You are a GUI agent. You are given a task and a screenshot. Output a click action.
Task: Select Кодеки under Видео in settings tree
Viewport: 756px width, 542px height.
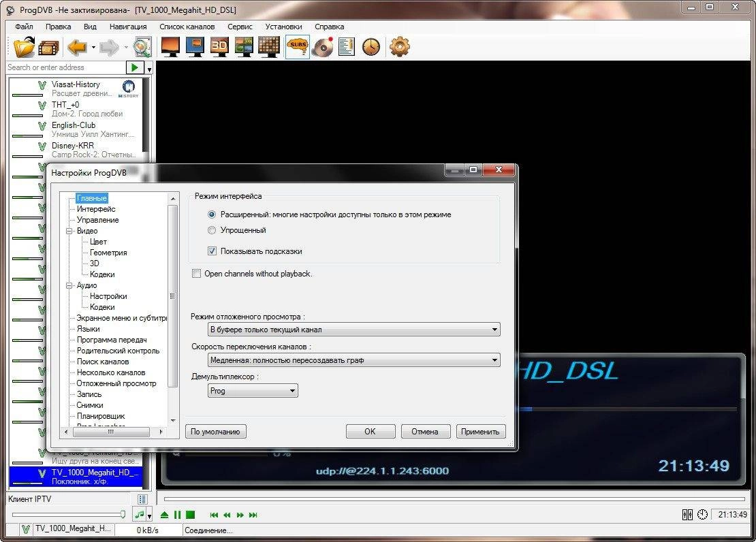(102, 274)
